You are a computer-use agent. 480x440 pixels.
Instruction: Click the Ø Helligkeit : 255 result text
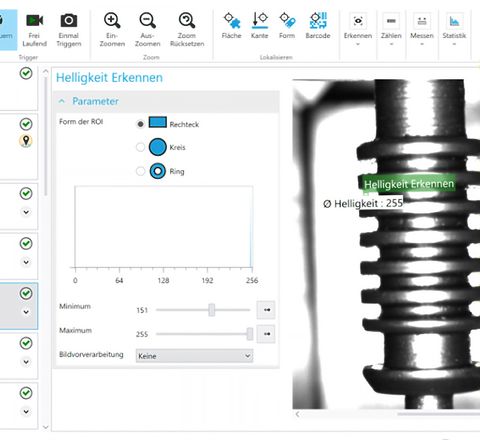click(363, 203)
